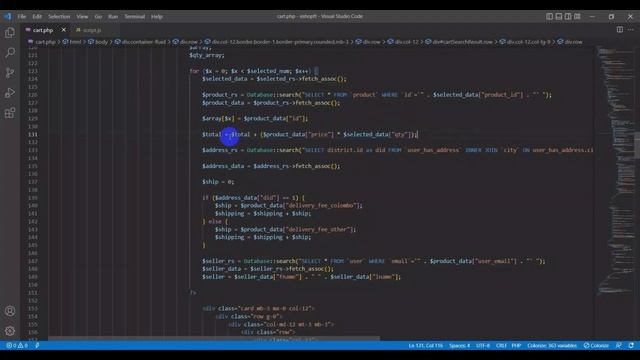Open the Accounts menu icon

(x=10, y=311)
